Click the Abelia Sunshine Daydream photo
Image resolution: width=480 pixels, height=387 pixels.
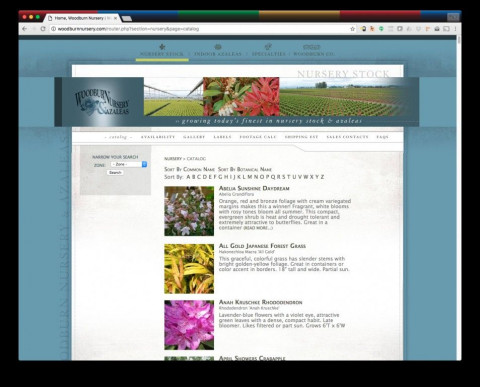coord(189,211)
